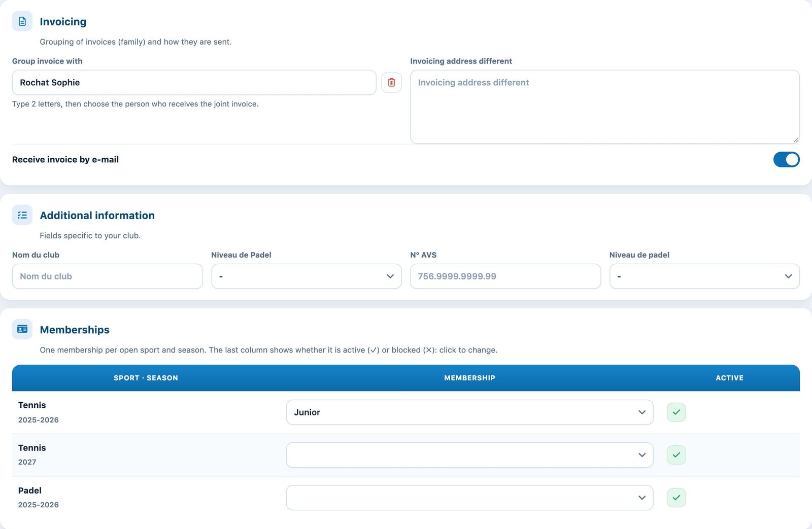Click the Group invoice with field
The width and height of the screenshot is (812, 529).
click(x=194, y=82)
